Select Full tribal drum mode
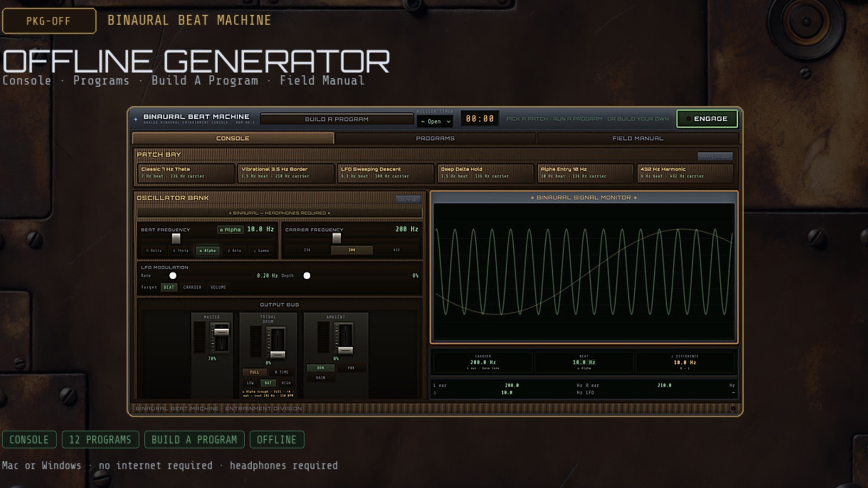The width and height of the screenshot is (868, 488). [254, 373]
